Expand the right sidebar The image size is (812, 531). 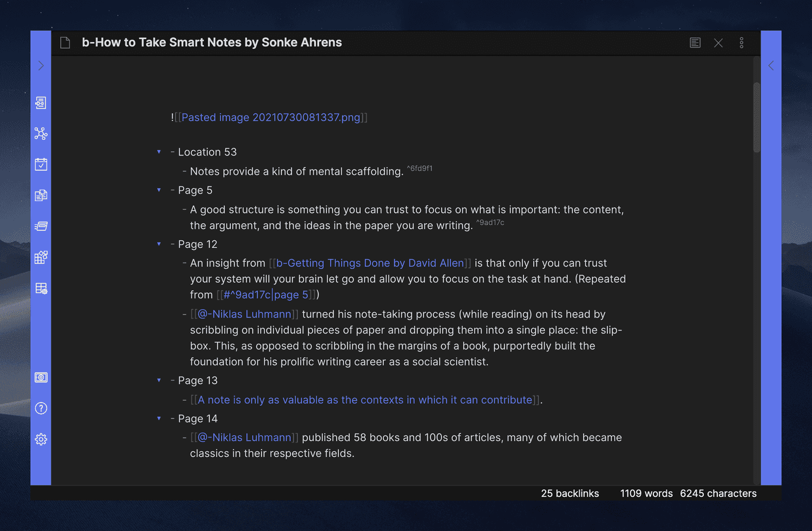pyautogui.click(x=771, y=66)
